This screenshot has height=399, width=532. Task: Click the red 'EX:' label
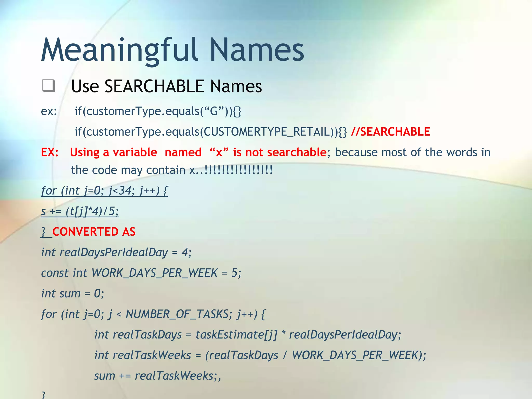click(50, 152)
